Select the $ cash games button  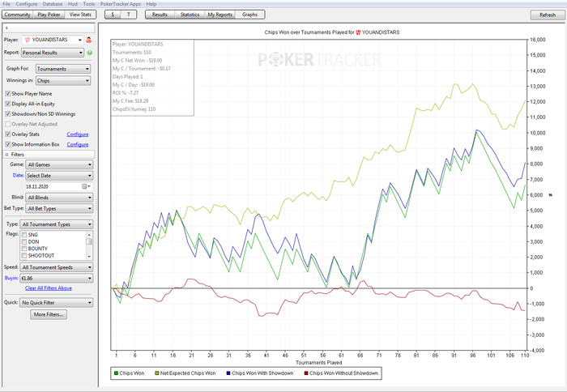[x=113, y=15]
